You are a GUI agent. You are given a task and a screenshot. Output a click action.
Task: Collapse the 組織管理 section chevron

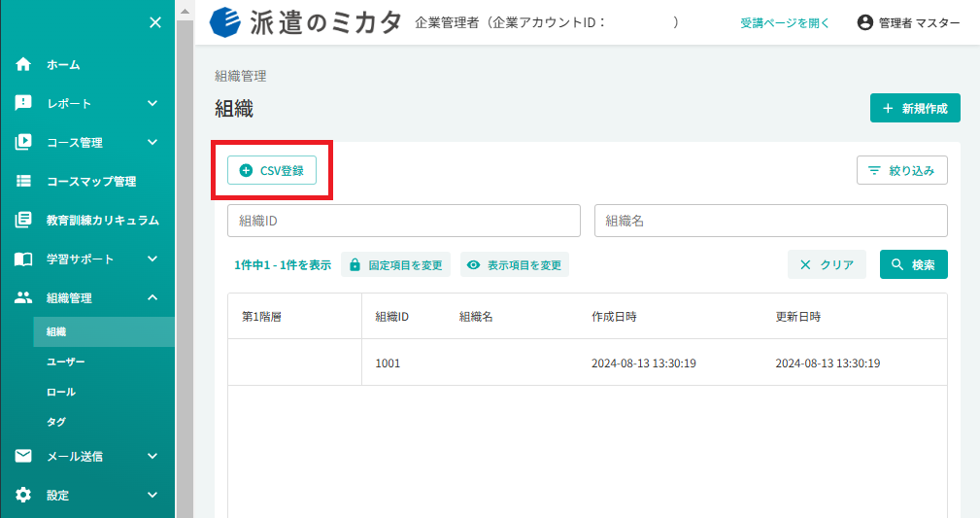[x=152, y=297]
